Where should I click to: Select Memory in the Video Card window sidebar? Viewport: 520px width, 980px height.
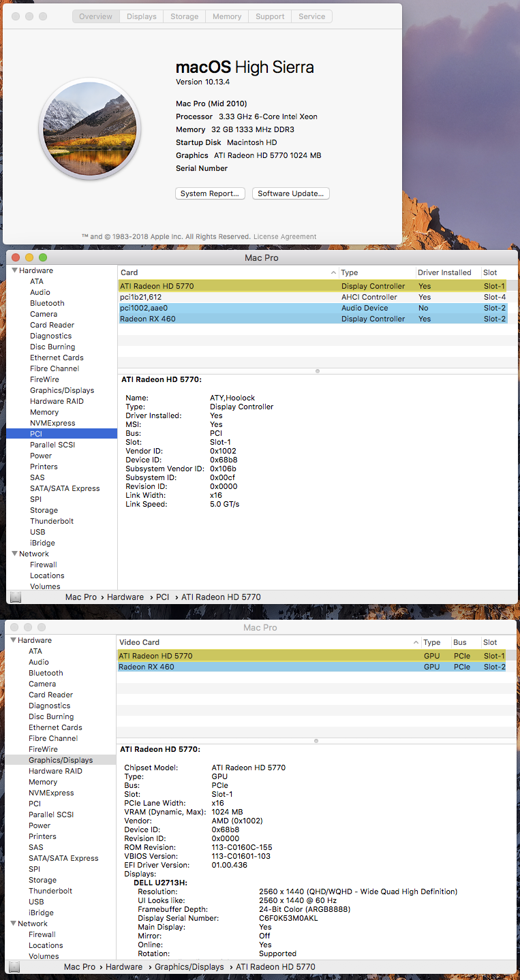tap(43, 782)
